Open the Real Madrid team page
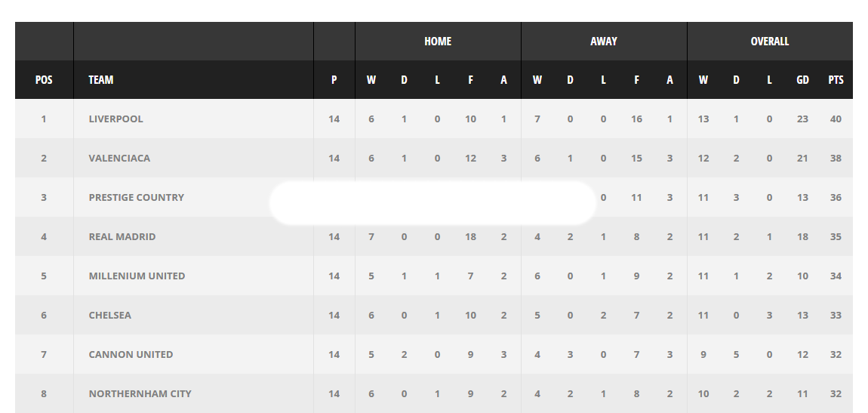868x413 pixels. pyautogui.click(x=122, y=236)
